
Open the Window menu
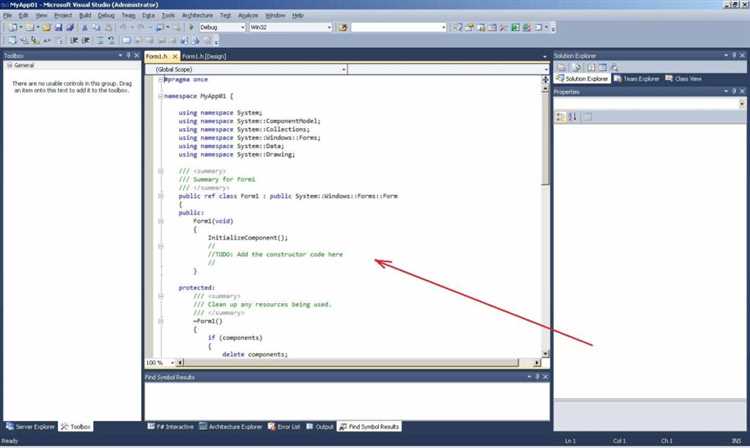click(x=275, y=15)
